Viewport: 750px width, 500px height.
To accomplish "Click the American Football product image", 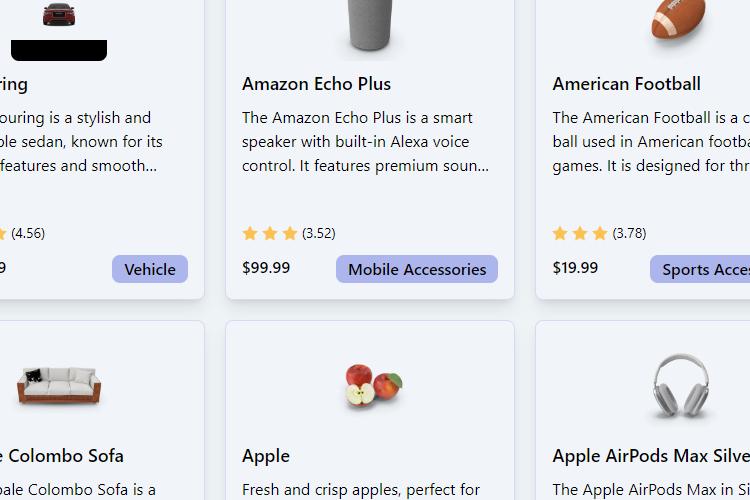I will point(679,19).
